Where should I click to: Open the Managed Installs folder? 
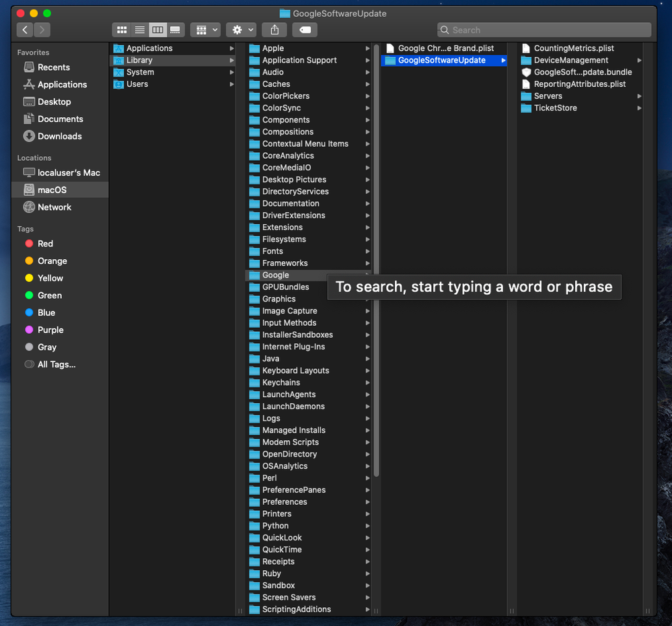pyautogui.click(x=309, y=431)
